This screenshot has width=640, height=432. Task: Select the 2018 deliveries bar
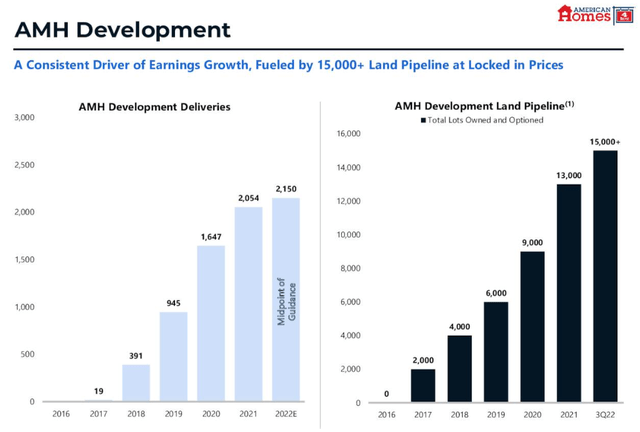click(x=136, y=383)
